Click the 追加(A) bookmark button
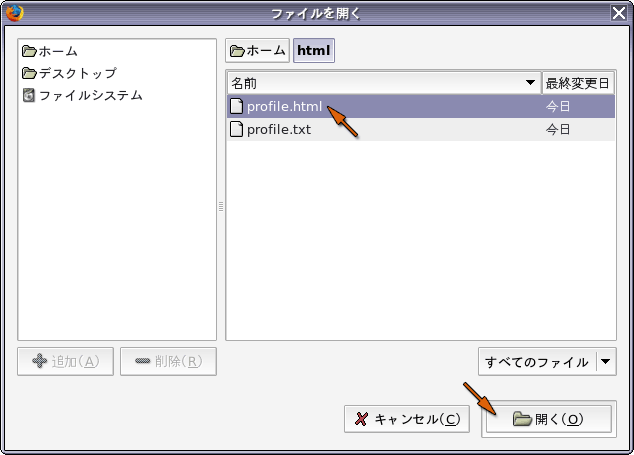Image resolution: width=634 pixels, height=455 pixels. coord(66,361)
